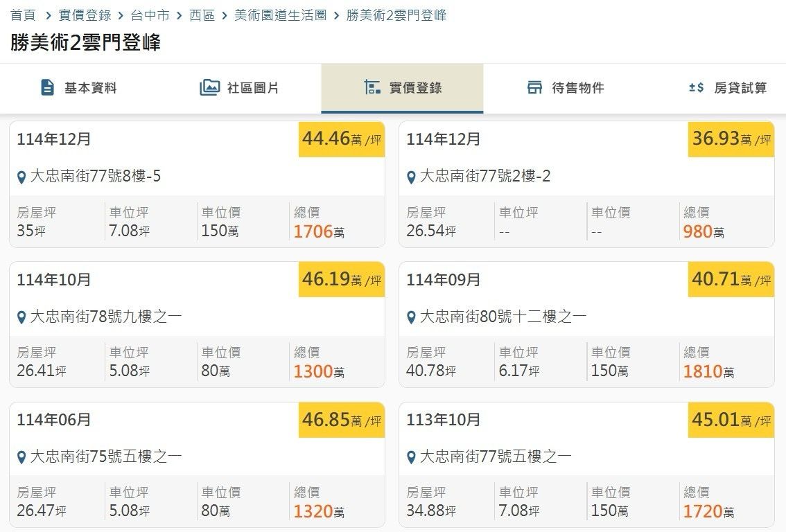
Task: Open the 大忠南街77號五樓之一 transaction address
Action: [496, 456]
